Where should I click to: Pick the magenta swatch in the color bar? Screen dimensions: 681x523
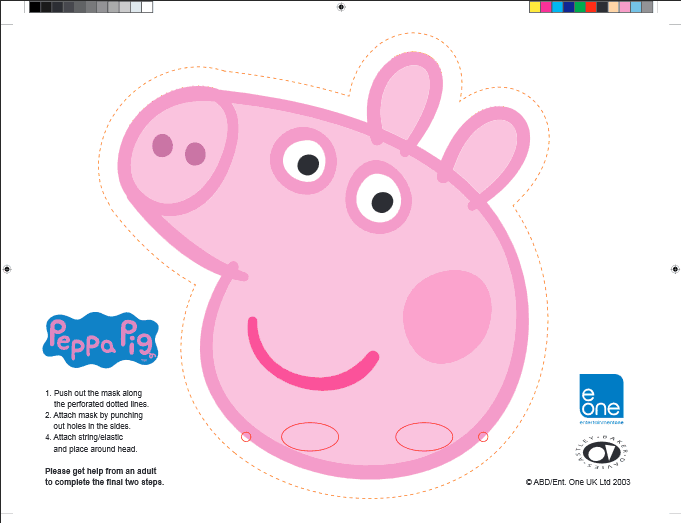coord(546,7)
